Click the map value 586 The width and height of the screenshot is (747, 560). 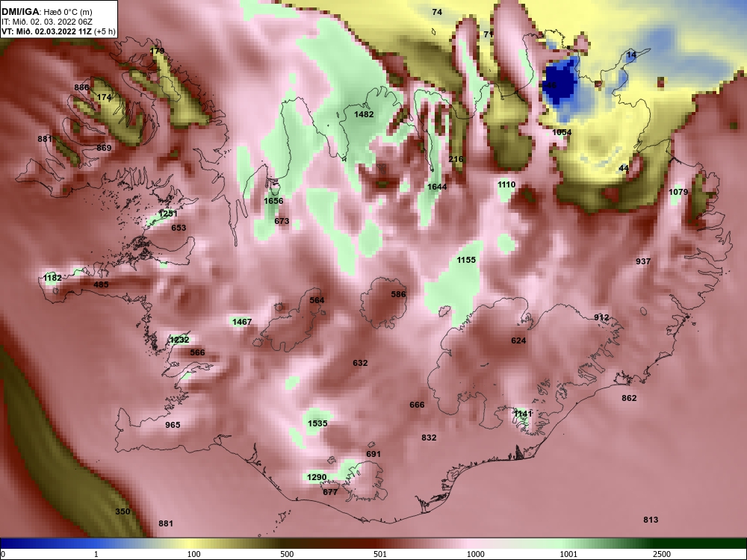[x=398, y=294]
